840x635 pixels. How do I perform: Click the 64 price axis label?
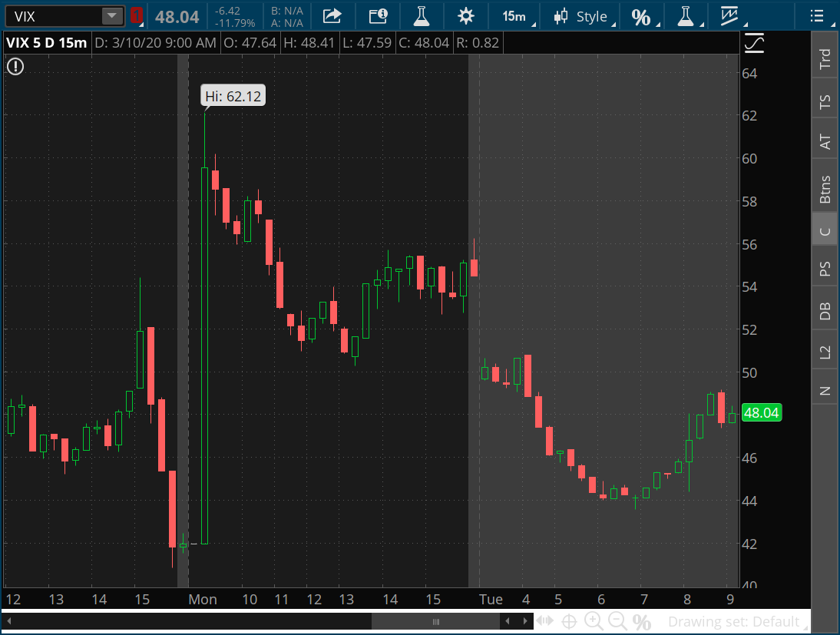pyautogui.click(x=749, y=74)
